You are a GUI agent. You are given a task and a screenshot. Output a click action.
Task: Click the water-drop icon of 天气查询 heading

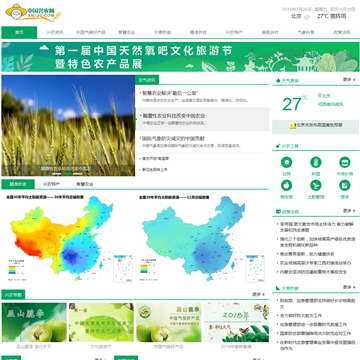[x=277, y=81]
